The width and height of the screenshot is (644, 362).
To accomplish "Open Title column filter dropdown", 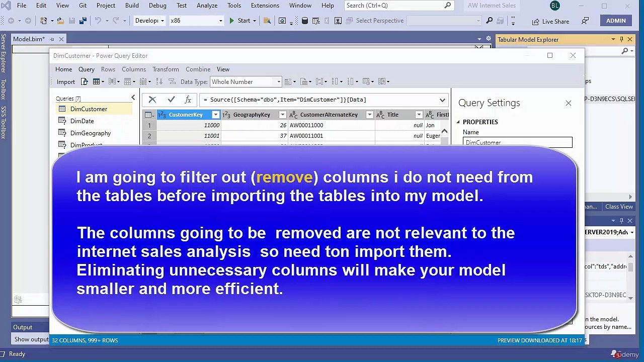I will click(x=419, y=115).
